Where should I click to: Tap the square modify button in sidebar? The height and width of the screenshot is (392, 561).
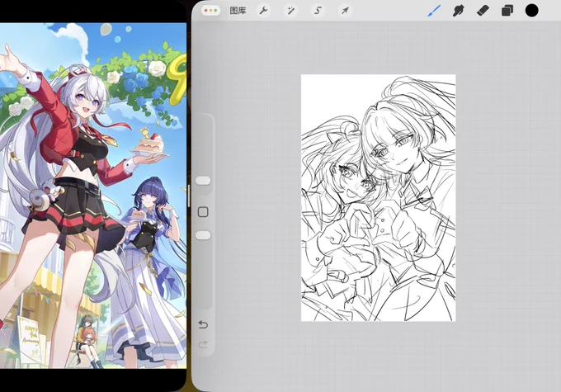(x=203, y=212)
